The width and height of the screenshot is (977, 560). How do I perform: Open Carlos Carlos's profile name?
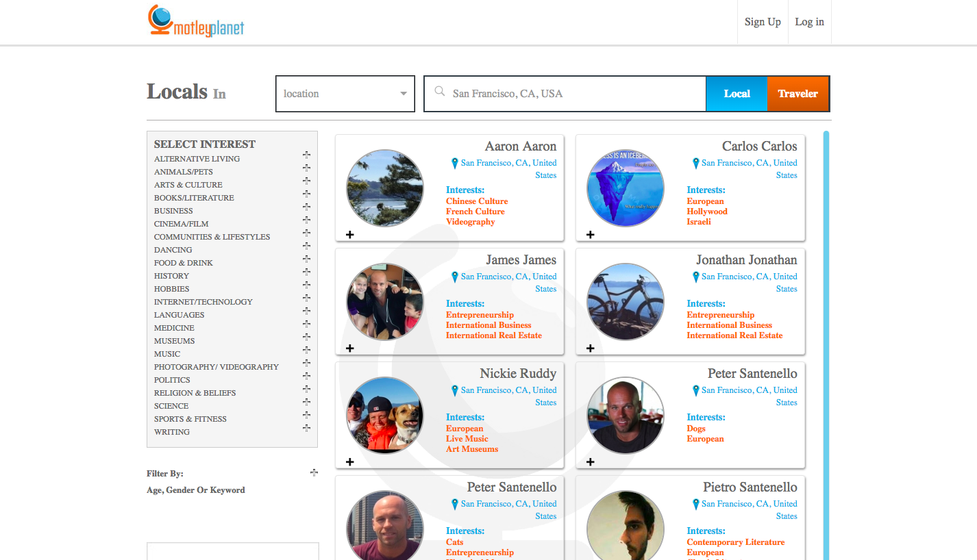(760, 147)
